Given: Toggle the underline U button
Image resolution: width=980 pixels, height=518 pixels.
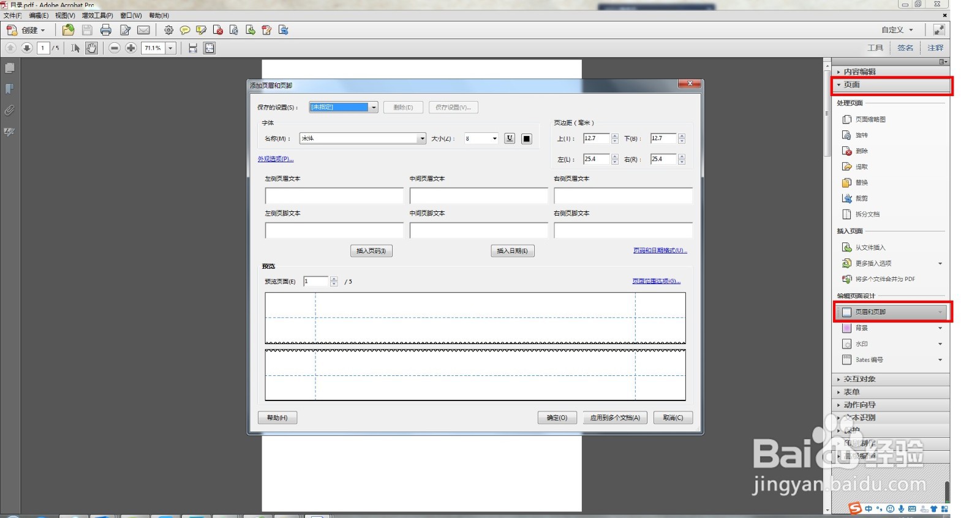Looking at the screenshot, I should pos(510,138).
